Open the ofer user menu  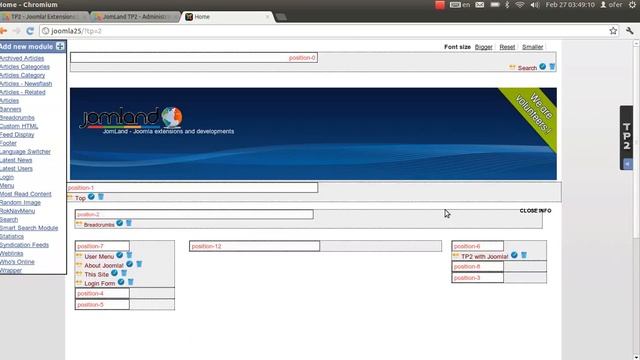(x=611, y=5)
